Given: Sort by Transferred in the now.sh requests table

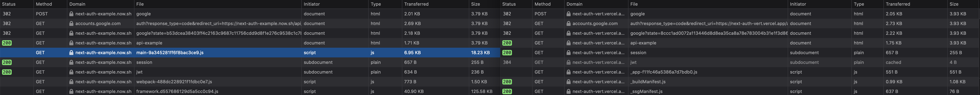Looking at the screenshot, I should point(416,4).
